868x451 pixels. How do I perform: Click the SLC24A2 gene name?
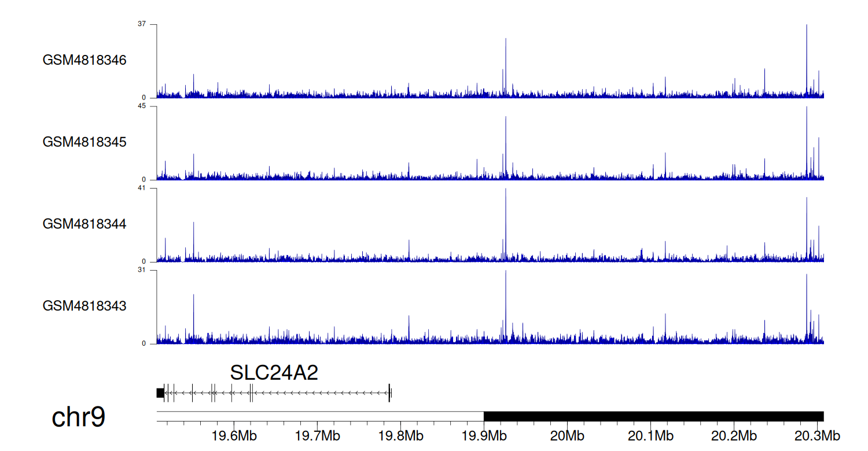(274, 373)
